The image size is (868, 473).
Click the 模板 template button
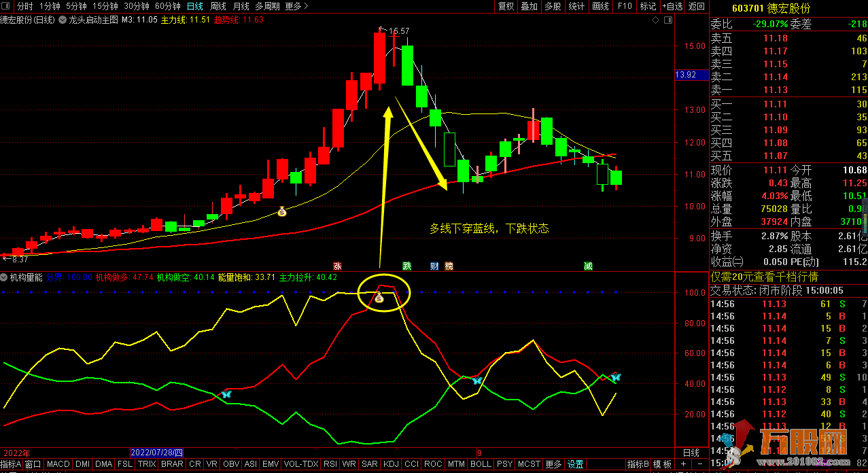pyautogui.click(x=663, y=464)
